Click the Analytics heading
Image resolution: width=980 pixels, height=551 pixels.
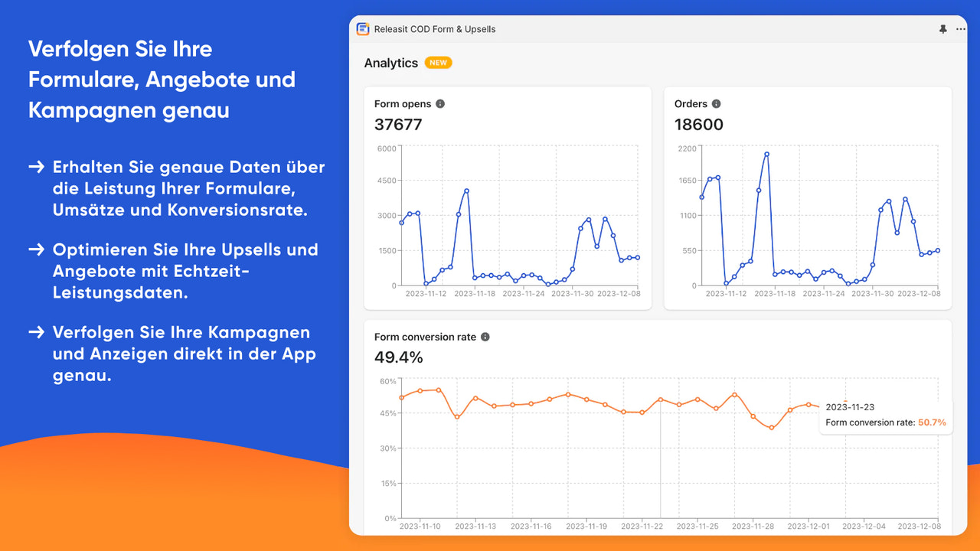[x=391, y=63]
